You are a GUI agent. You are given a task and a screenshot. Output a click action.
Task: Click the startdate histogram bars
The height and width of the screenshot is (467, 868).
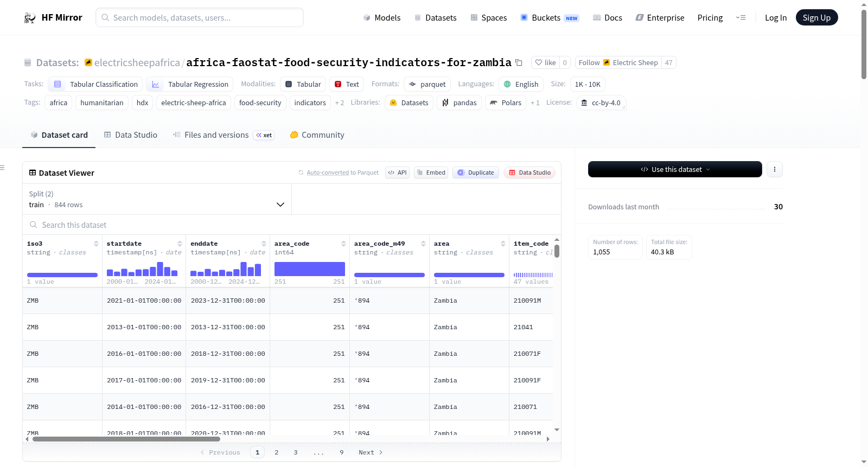coord(142,269)
